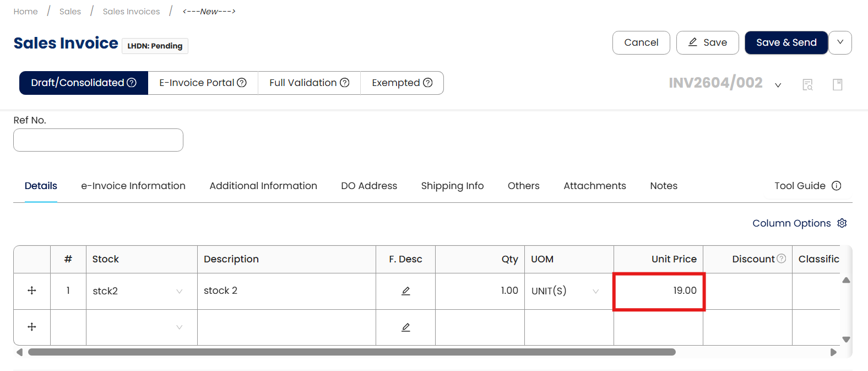Open Column Options gear settings

tap(842, 223)
